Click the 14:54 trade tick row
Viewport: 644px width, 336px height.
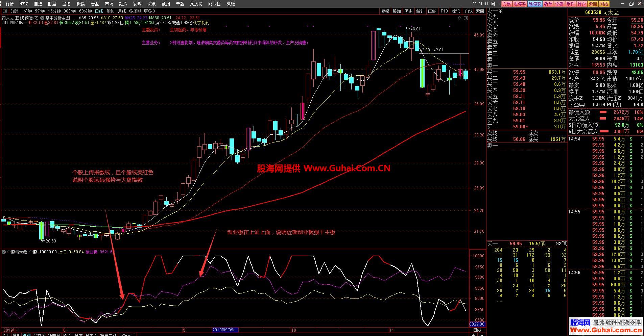606,139
